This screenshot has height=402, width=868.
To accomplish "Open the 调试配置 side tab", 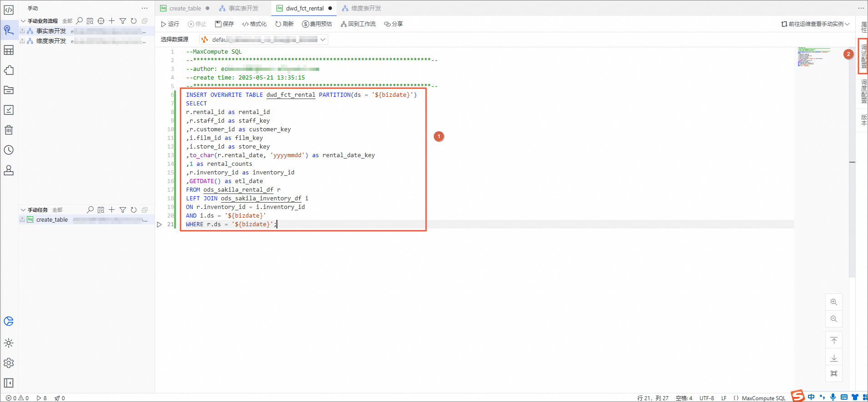I will pos(863,56).
